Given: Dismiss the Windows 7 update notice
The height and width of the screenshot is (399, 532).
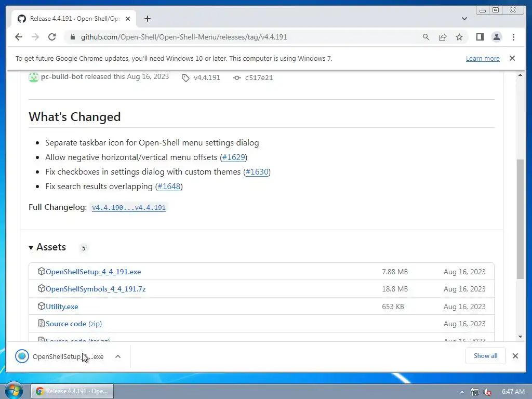Looking at the screenshot, I should pos(512,58).
